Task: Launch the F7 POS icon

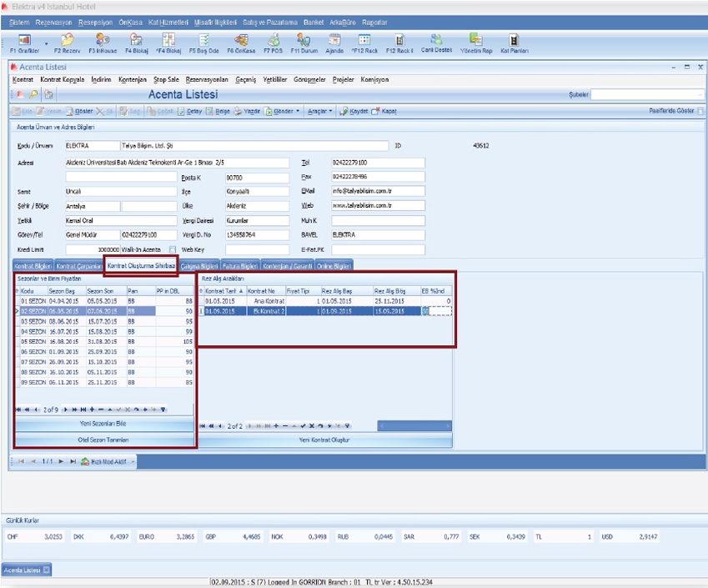Action: pyautogui.click(x=273, y=41)
